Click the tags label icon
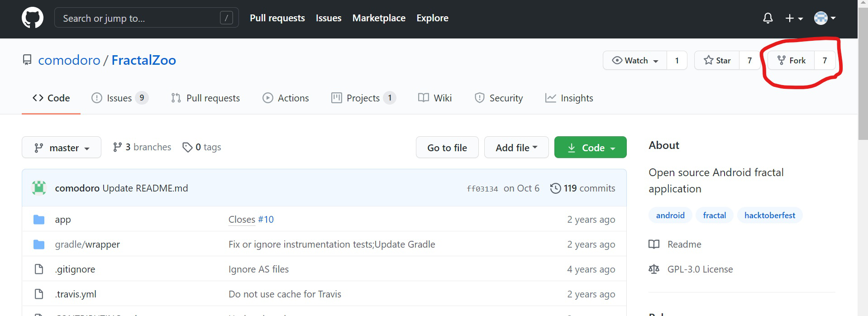Image resolution: width=868 pixels, height=316 pixels. tap(187, 147)
